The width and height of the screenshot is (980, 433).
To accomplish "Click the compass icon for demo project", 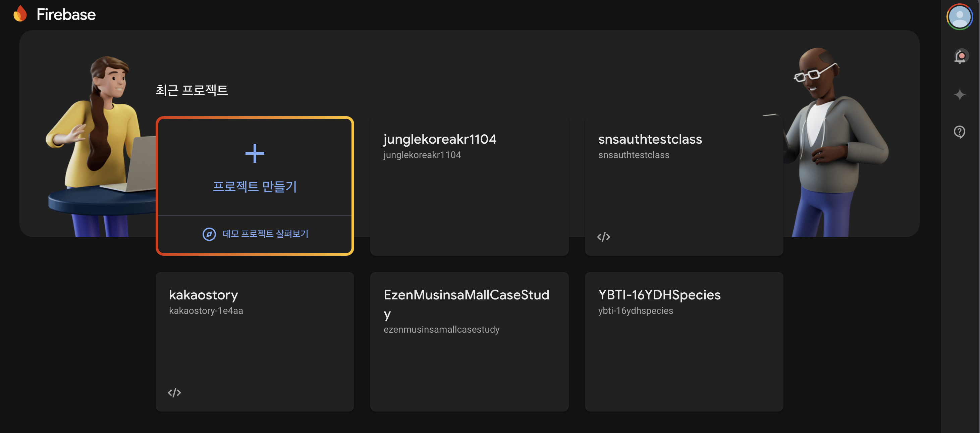I will click(x=209, y=234).
